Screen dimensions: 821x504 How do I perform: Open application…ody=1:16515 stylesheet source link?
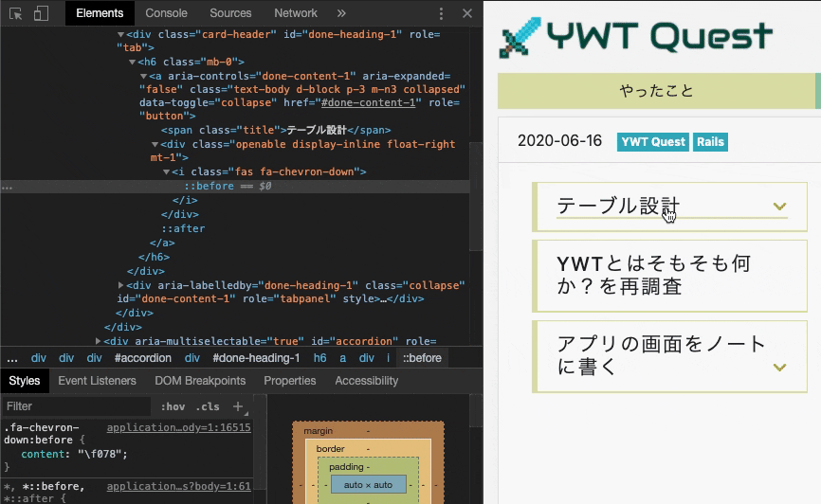[178, 427]
